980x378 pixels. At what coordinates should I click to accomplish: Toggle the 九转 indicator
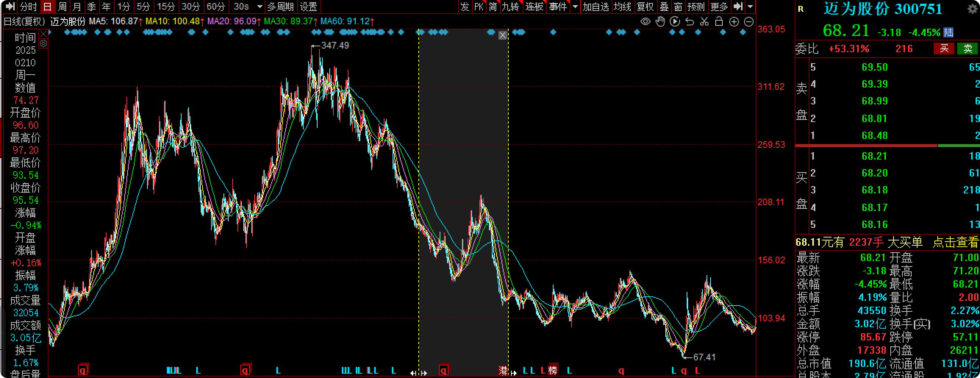point(511,7)
